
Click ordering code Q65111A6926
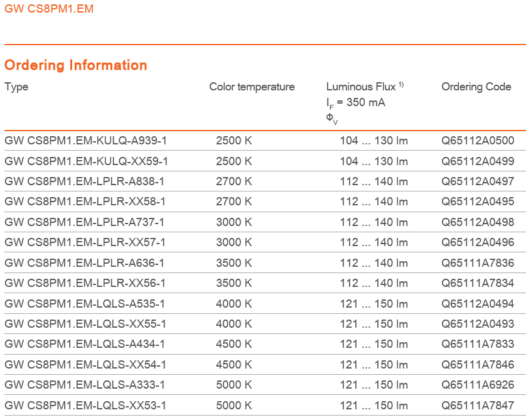pyautogui.click(x=478, y=385)
